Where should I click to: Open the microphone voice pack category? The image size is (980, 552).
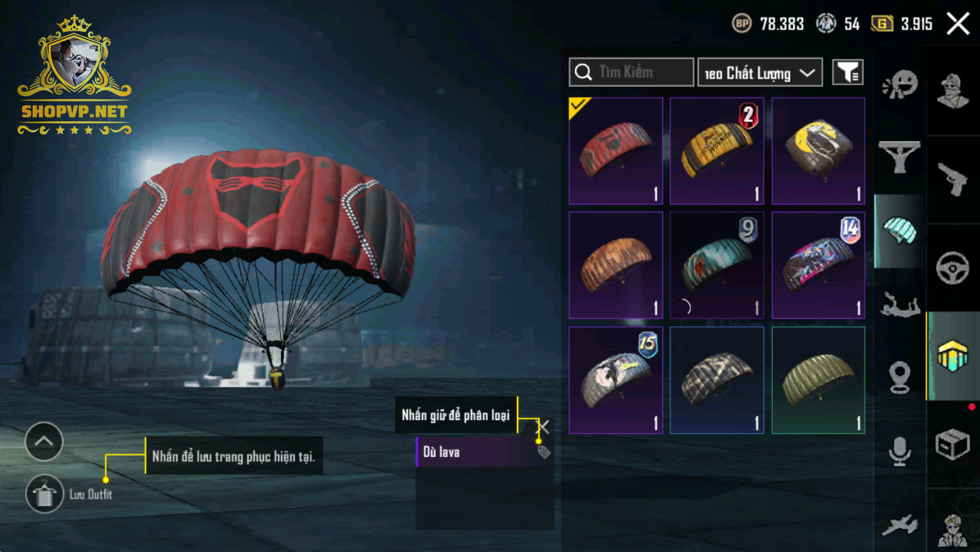tap(900, 451)
